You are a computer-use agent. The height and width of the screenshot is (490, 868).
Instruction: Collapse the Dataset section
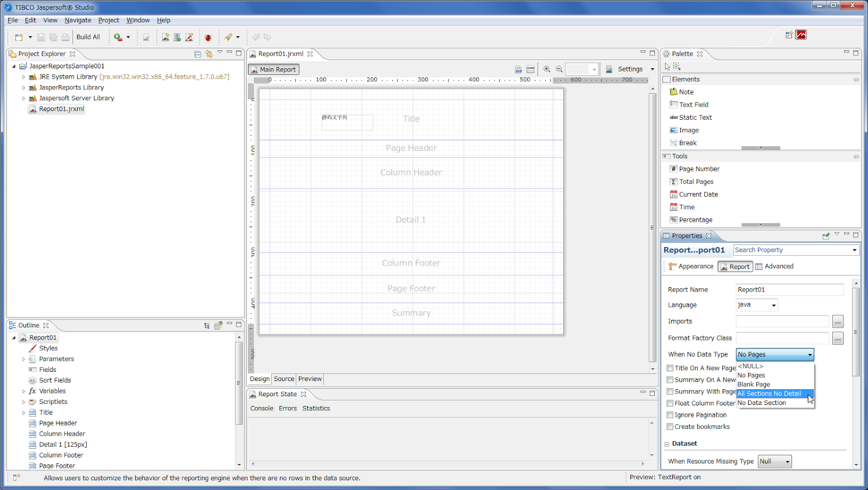click(667, 444)
